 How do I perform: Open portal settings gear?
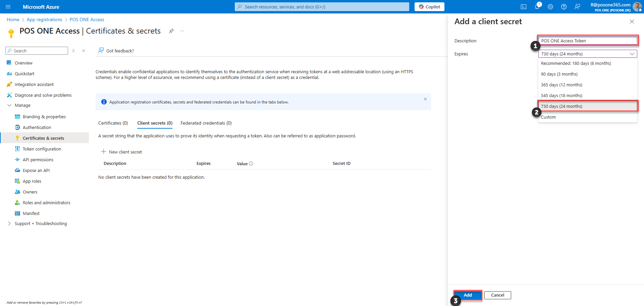click(550, 7)
